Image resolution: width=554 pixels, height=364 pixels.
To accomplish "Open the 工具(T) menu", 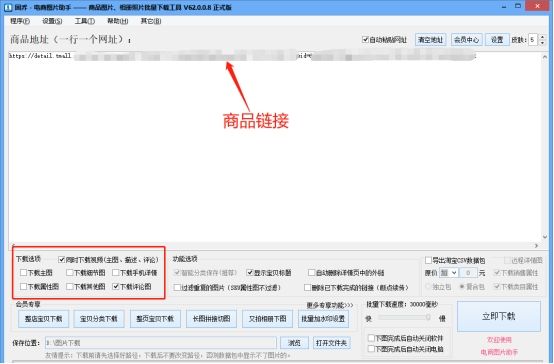I will (84, 21).
